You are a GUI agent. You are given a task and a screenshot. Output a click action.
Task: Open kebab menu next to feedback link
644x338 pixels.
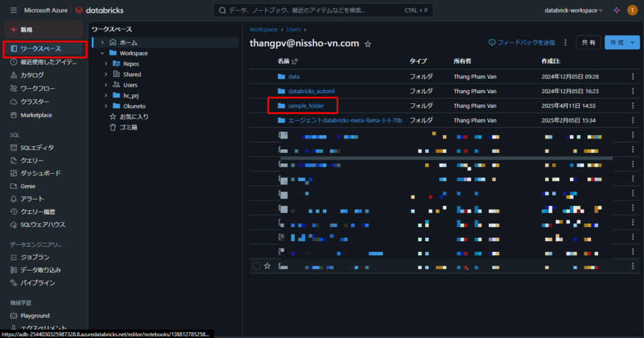pos(565,42)
